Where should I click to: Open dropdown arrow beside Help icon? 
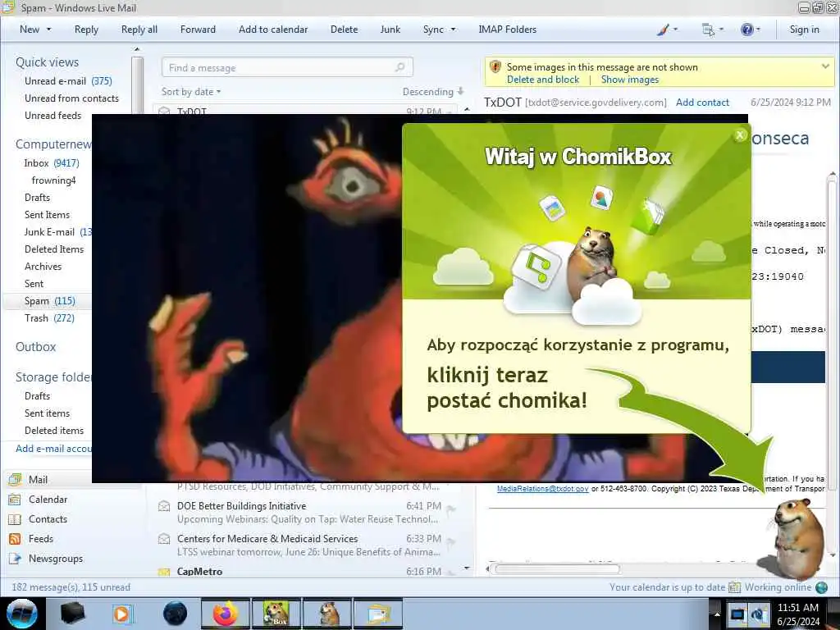[x=758, y=30]
